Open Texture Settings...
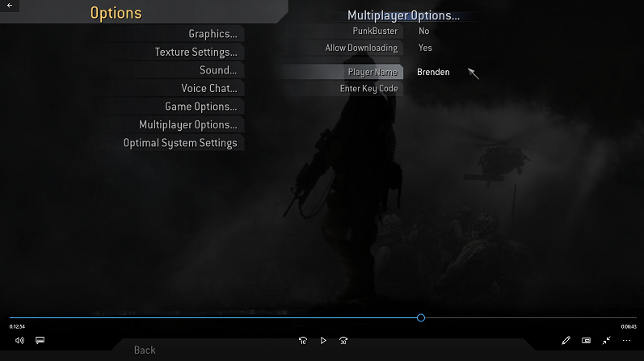The height and width of the screenshot is (361, 644). pyautogui.click(x=196, y=52)
